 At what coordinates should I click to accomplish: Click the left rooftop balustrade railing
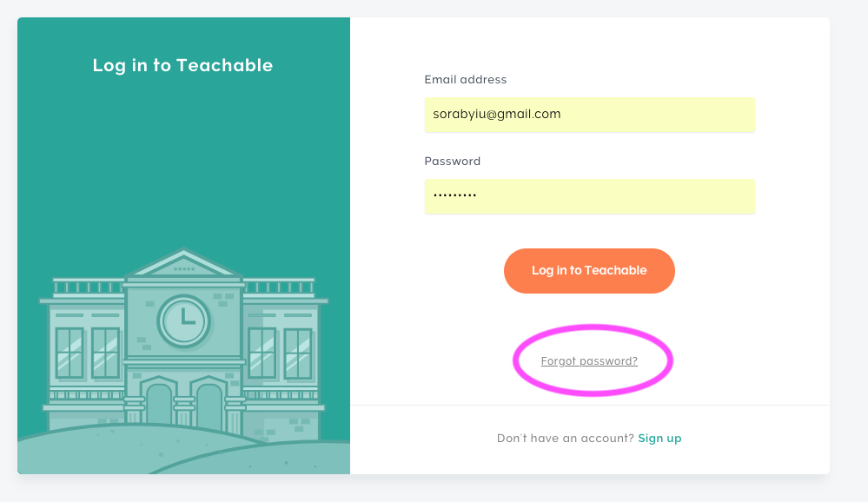(x=89, y=286)
